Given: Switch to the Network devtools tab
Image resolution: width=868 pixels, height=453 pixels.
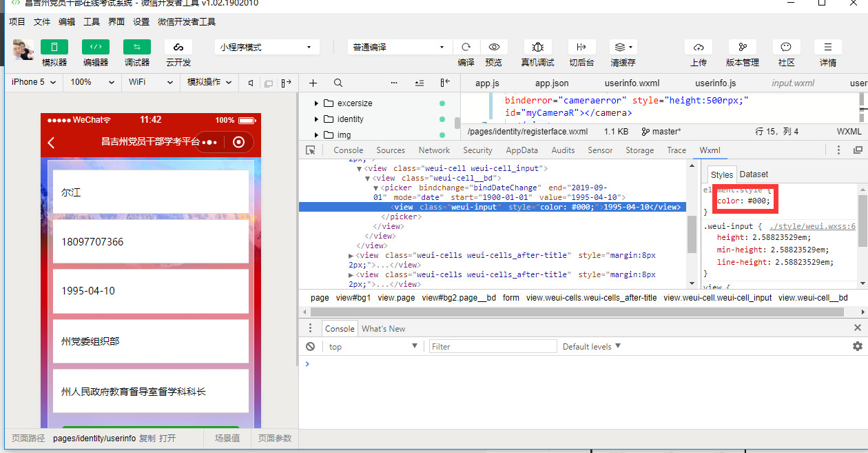Looking at the screenshot, I should coord(434,150).
